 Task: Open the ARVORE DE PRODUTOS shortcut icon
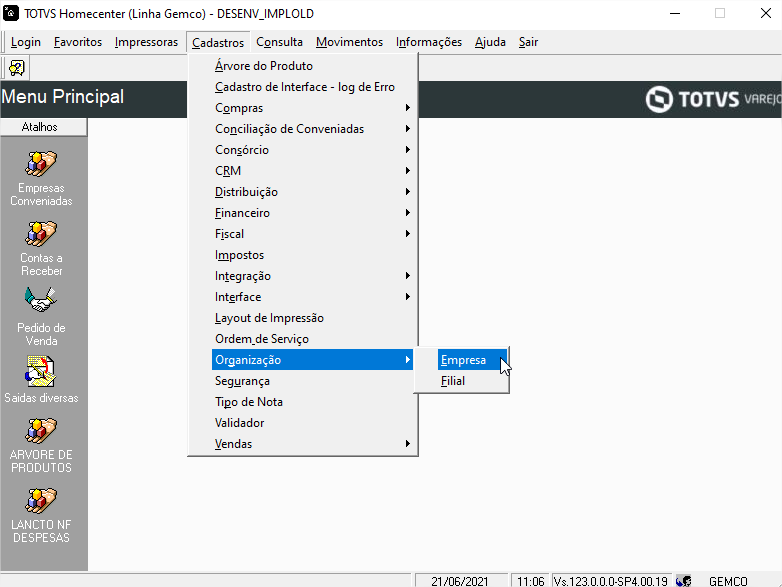[41, 430]
